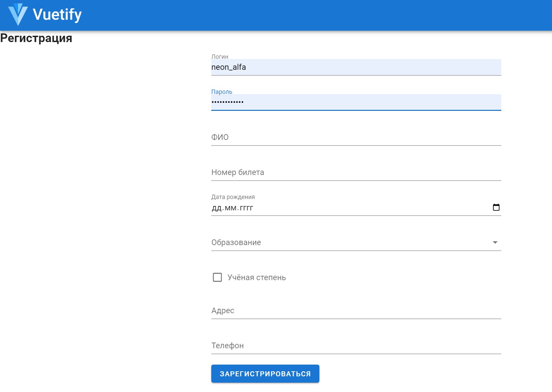The image size is (552, 392).
Task: Click into the Пароль password field
Action: (x=356, y=102)
